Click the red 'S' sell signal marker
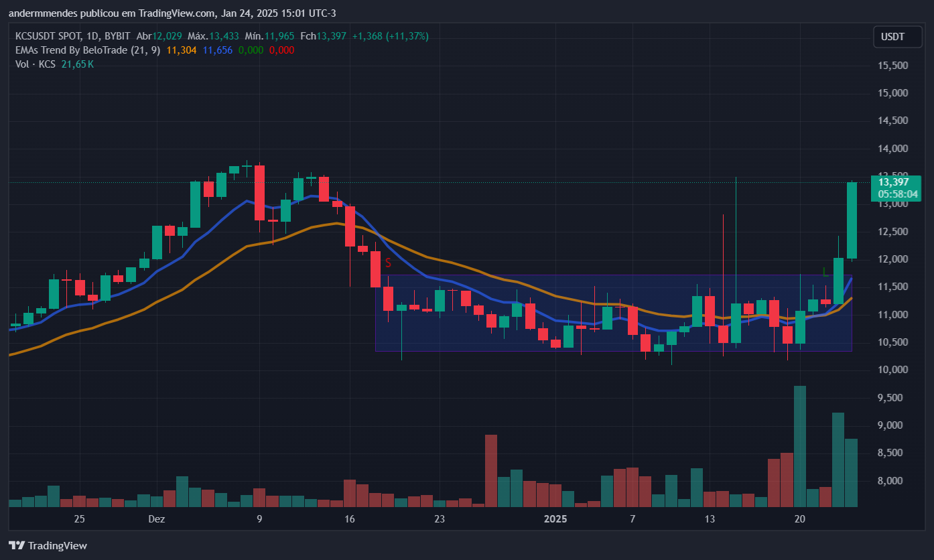 pyautogui.click(x=388, y=263)
